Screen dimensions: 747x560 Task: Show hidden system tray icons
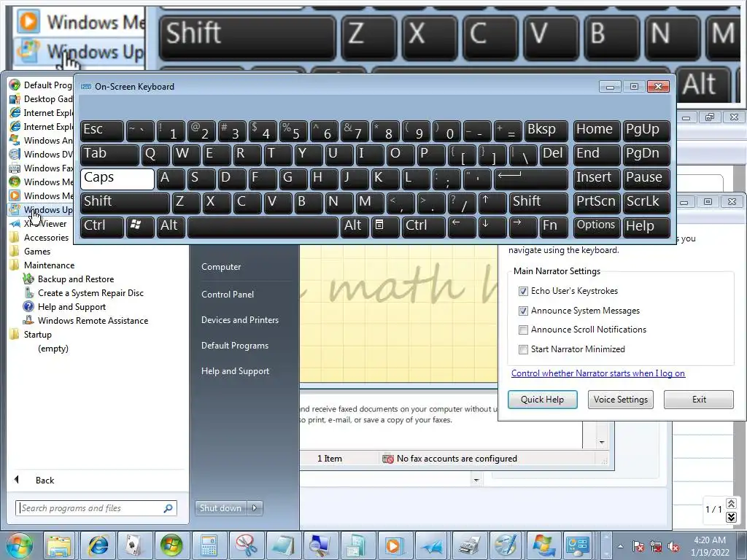pos(620,546)
